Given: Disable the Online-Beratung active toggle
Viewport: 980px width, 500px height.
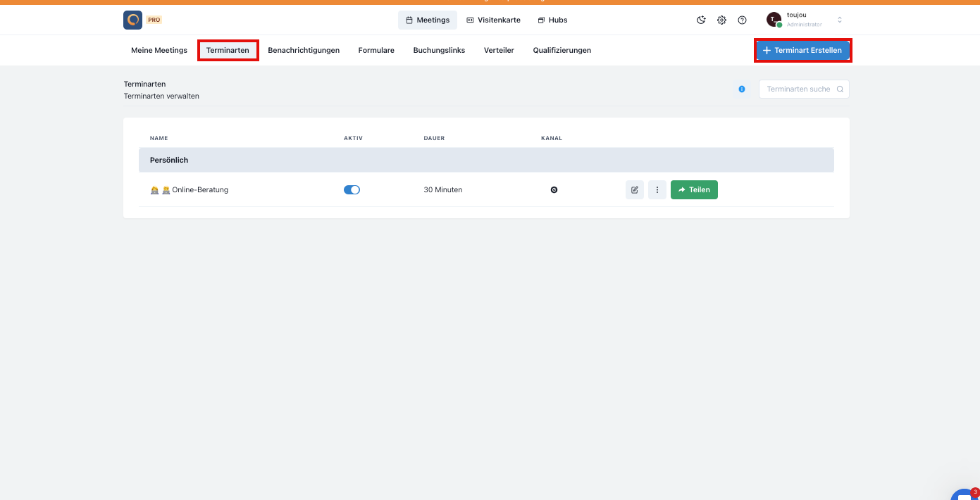Looking at the screenshot, I should [352, 190].
